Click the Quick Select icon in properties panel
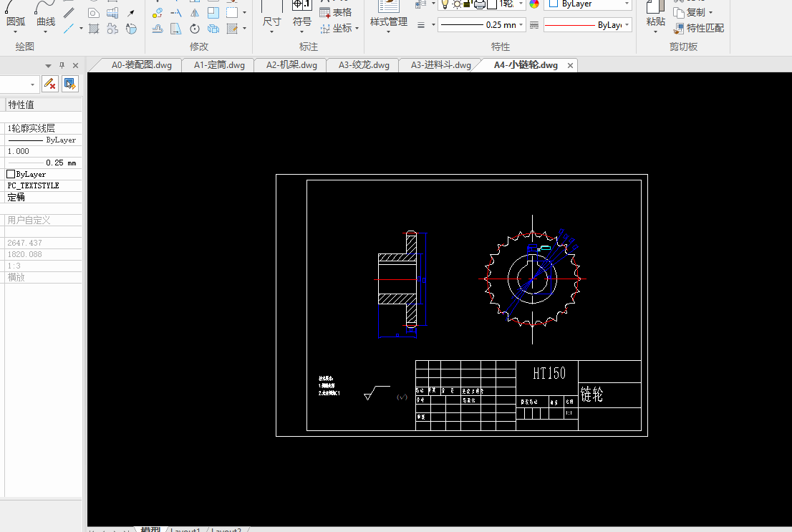Image resolution: width=792 pixels, height=532 pixels. click(x=69, y=84)
